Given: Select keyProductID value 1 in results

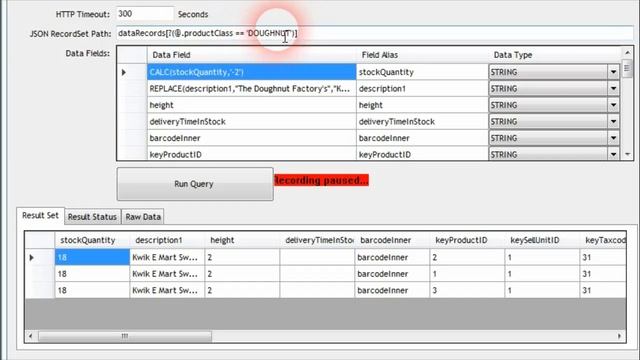Looking at the screenshot, I should click(467, 274).
